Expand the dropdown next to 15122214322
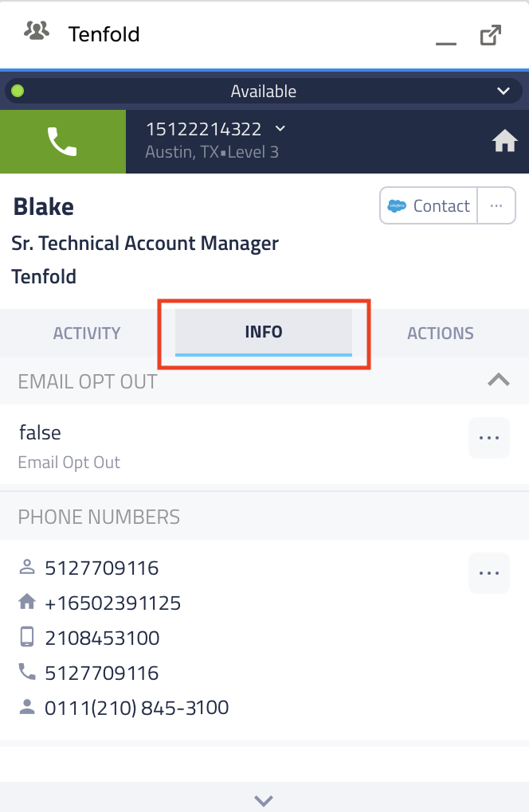This screenshot has width=529, height=812. (x=280, y=127)
